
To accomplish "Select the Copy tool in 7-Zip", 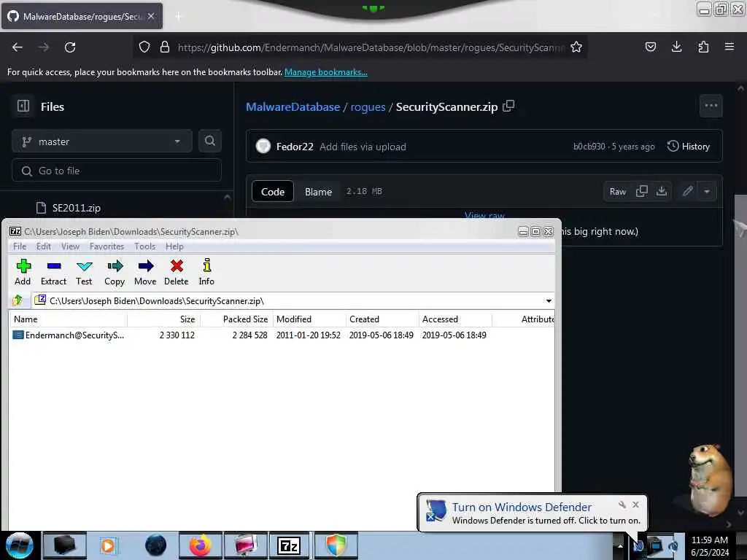I will click(115, 272).
